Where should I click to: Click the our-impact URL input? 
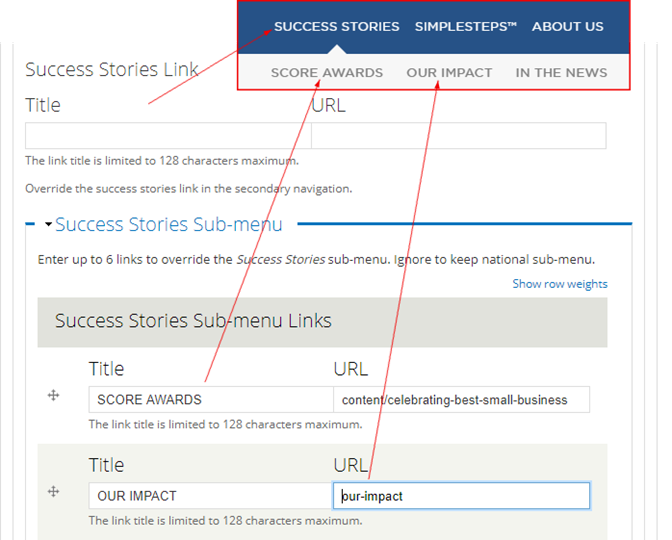(x=461, y=496)
